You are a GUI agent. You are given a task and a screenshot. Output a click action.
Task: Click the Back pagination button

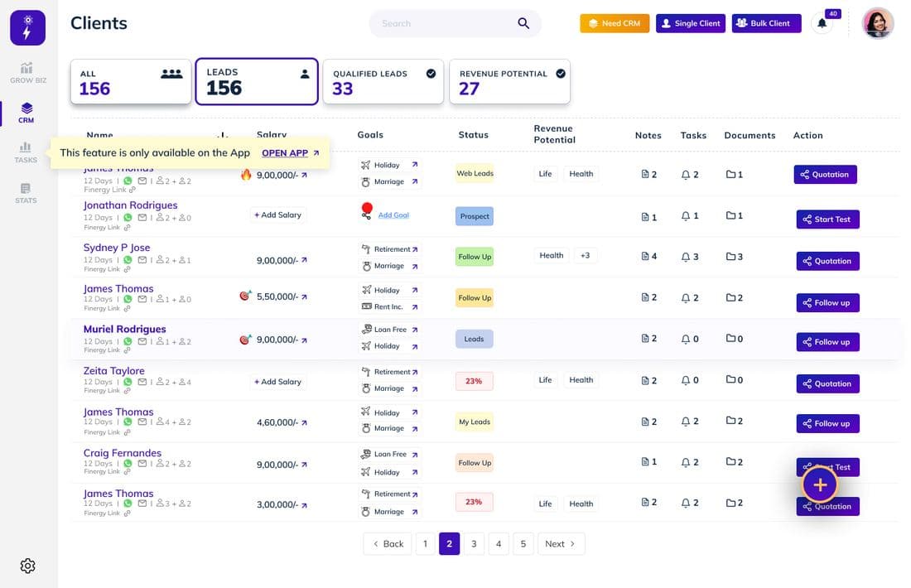click(388, 544)
